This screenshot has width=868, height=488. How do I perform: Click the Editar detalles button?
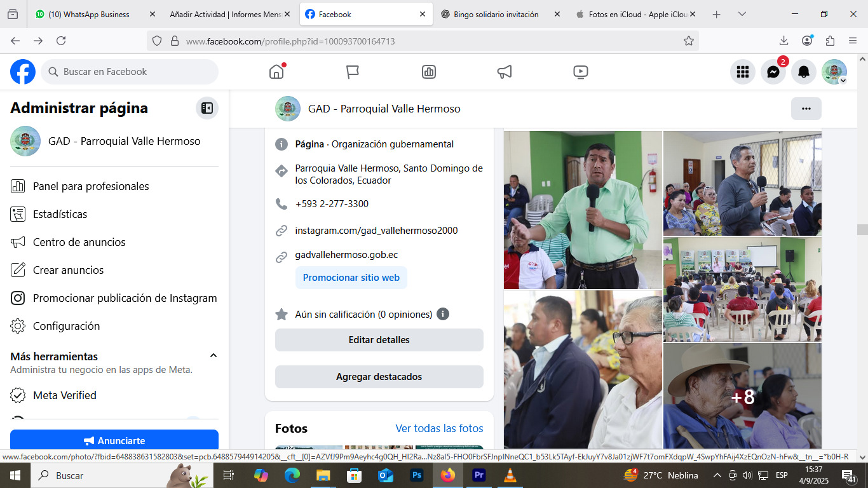tap(379, 340)
